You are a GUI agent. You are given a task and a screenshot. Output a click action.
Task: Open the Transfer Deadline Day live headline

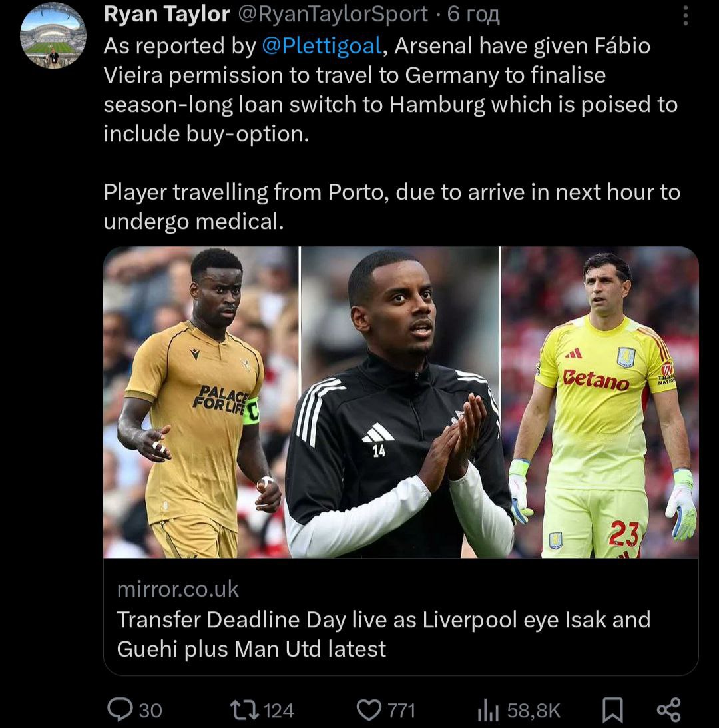tap(383, 633)
